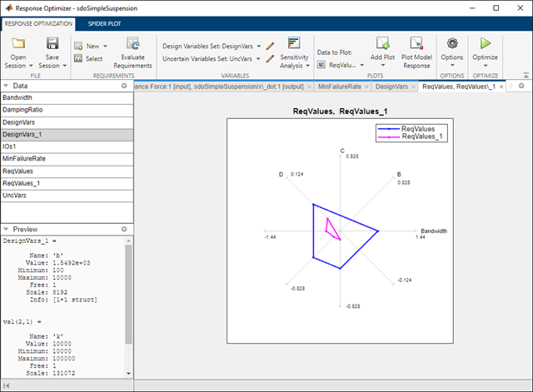Switch to the SPIDER PLOT ribbon tab
This screenshot has height=392, width=533.
pyautogui.click(x=104, y=24)
